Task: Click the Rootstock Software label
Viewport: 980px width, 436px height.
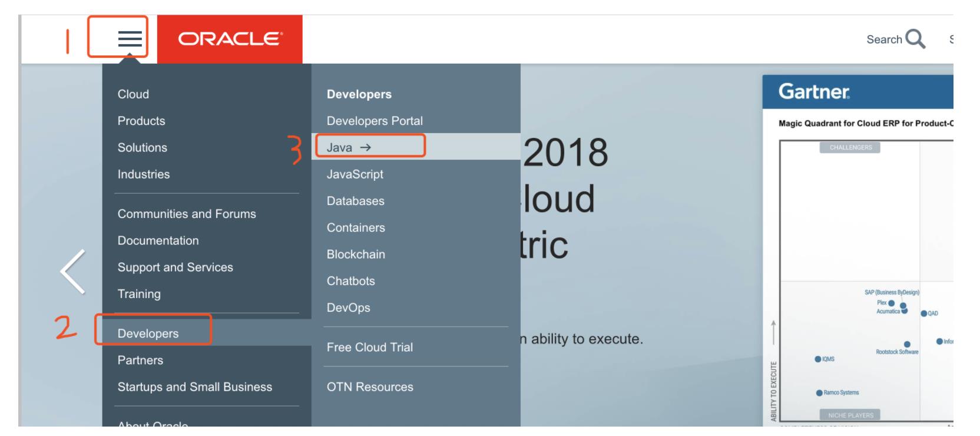Action: pos(897,352)
